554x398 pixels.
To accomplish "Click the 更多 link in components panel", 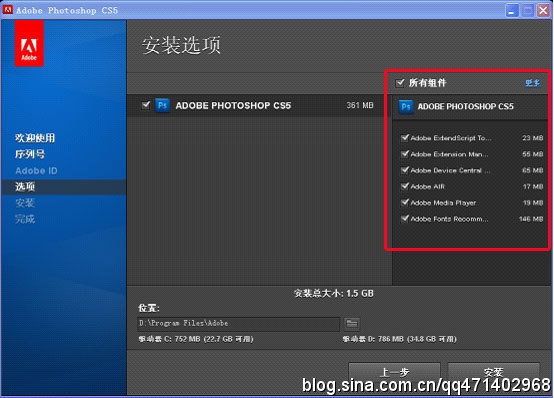I will pos(532,83).
